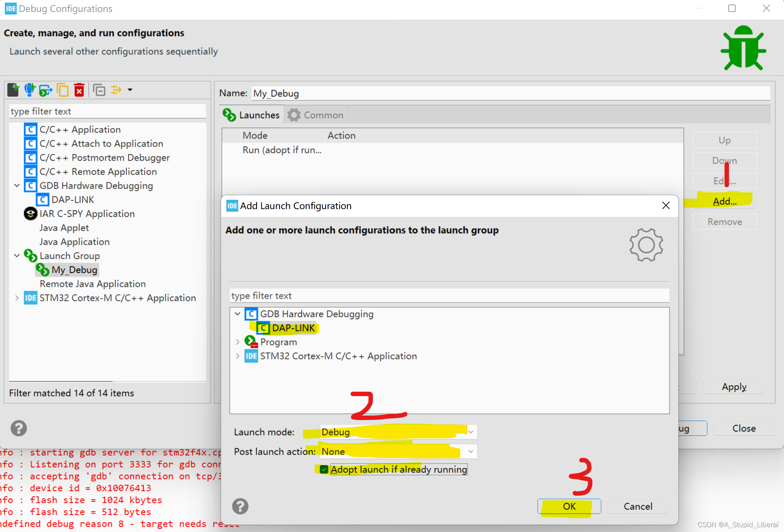Screen dimensions: 784x532
Task: Expand STM32 Cortex-M node in dialog tree
Action: point(238,356)
